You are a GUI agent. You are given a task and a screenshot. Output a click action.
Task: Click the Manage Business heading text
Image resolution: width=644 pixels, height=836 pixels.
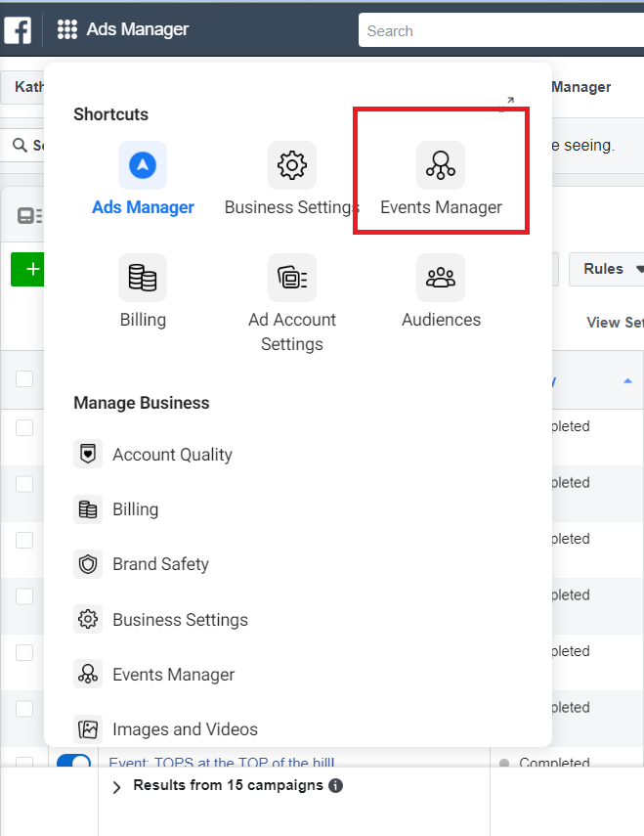click(x=141, y=403)
